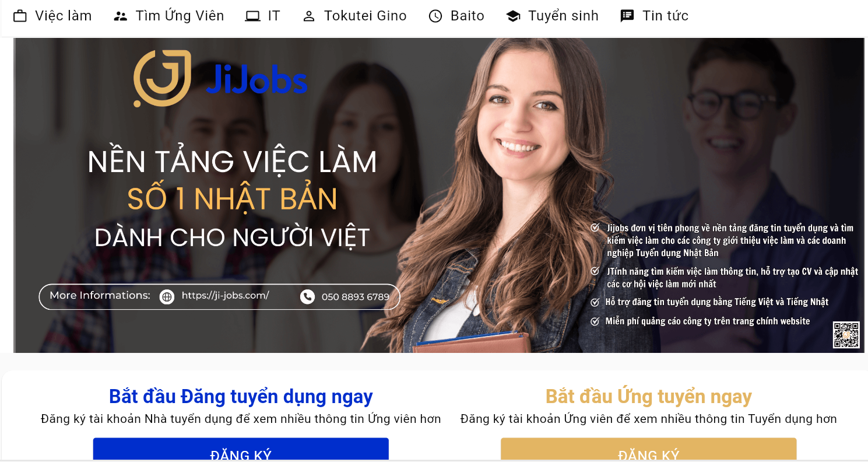Click the blue ĐĂNG KÝ employer button

point(241,449)
